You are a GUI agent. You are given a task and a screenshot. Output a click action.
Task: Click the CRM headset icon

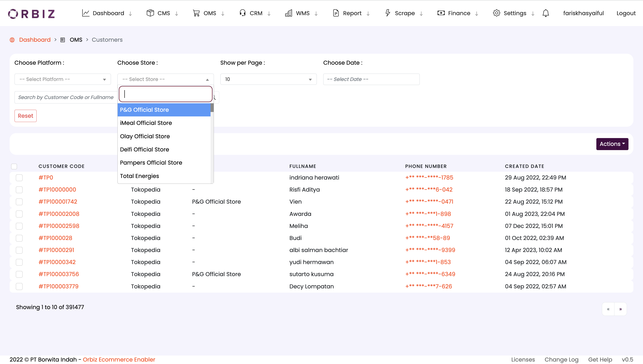tap(242, 13)
